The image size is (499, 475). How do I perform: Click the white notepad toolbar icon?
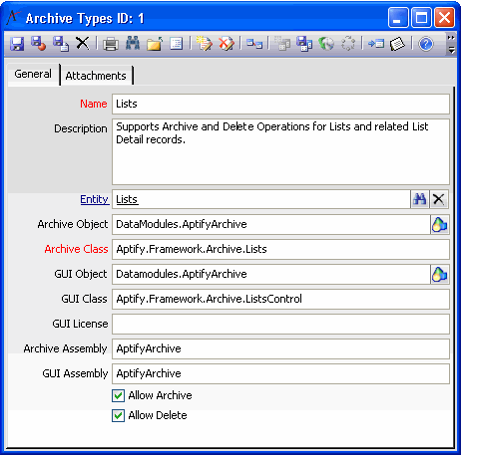tap(397, 44)
